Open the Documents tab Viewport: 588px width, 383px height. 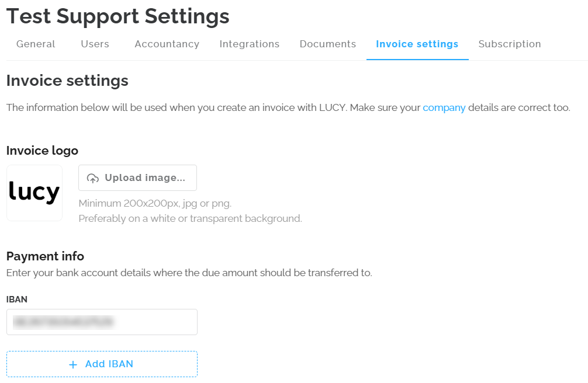click(x=328, y=44)
